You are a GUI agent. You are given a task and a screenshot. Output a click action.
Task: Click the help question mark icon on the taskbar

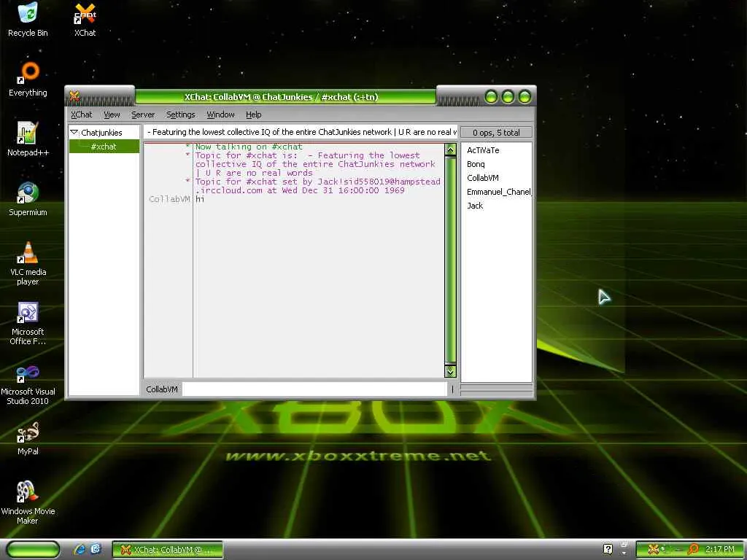(x=608, y=549)
